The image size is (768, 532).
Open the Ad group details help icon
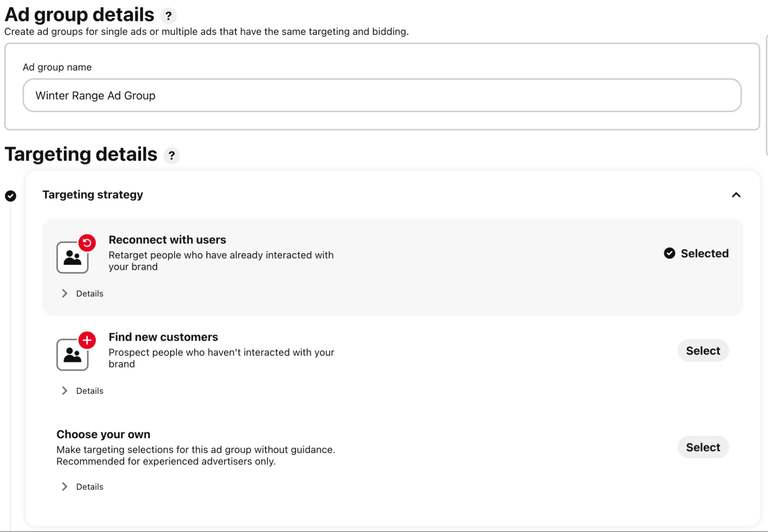(x=168, y=16)
